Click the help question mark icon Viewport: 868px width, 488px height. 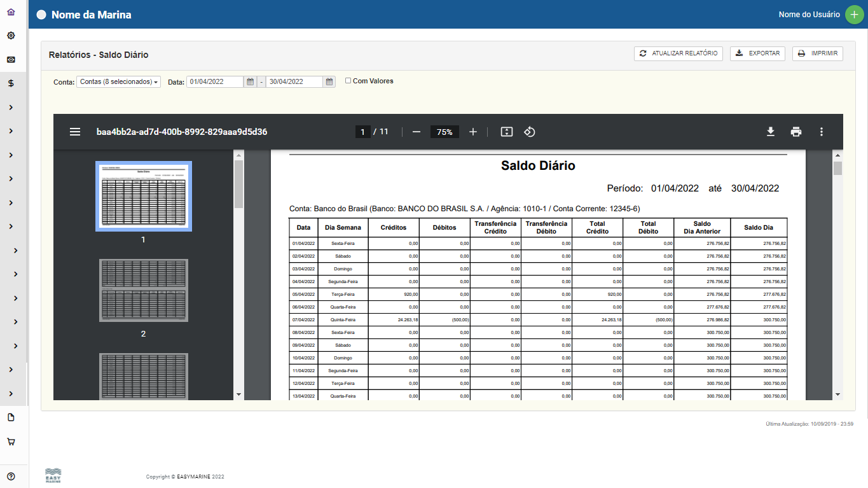point(11,476)
